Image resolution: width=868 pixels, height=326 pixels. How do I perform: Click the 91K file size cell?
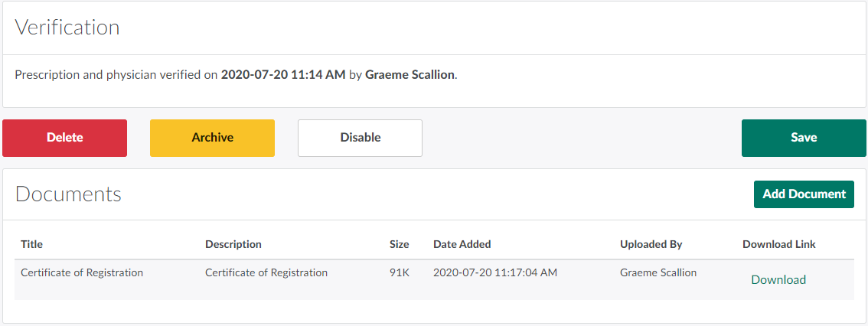pyautogui.click(x=399, y=272)
